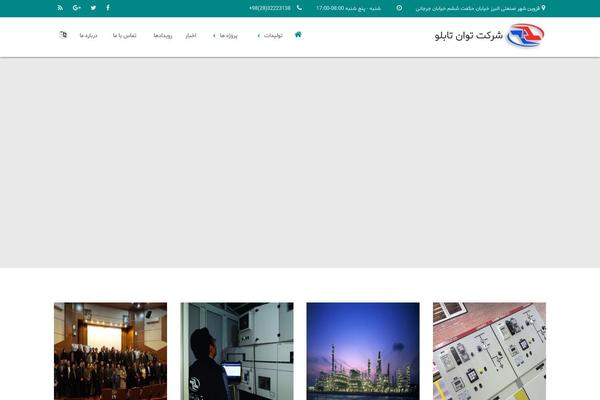
Task: Open the conference hall group photo thumbnail
Action: point(110,351)
